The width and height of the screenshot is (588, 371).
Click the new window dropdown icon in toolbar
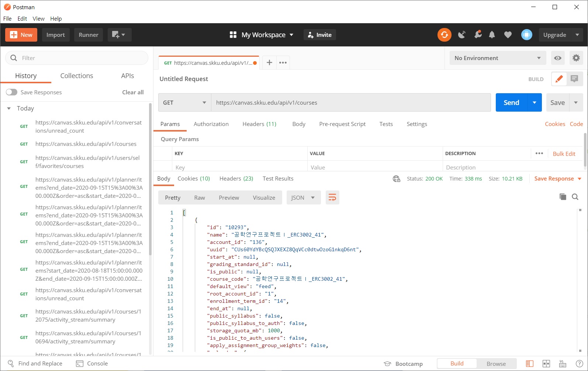coord(120,35)
